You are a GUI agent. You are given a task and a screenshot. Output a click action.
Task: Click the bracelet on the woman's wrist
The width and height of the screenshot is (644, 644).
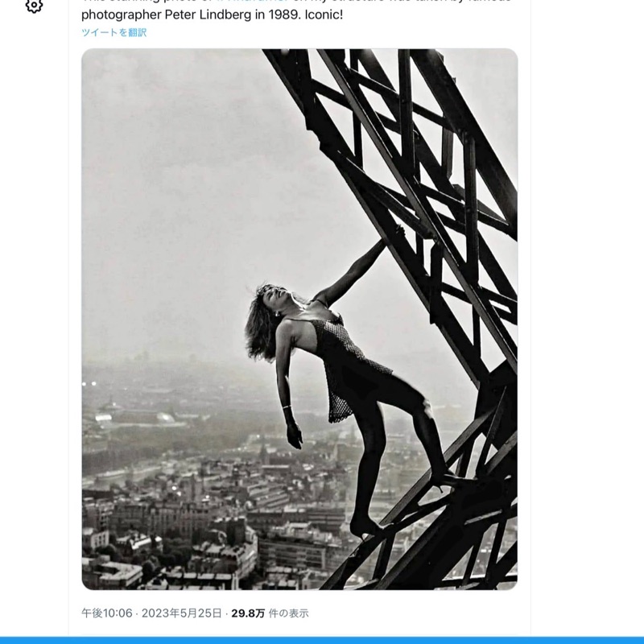(287, 407)
